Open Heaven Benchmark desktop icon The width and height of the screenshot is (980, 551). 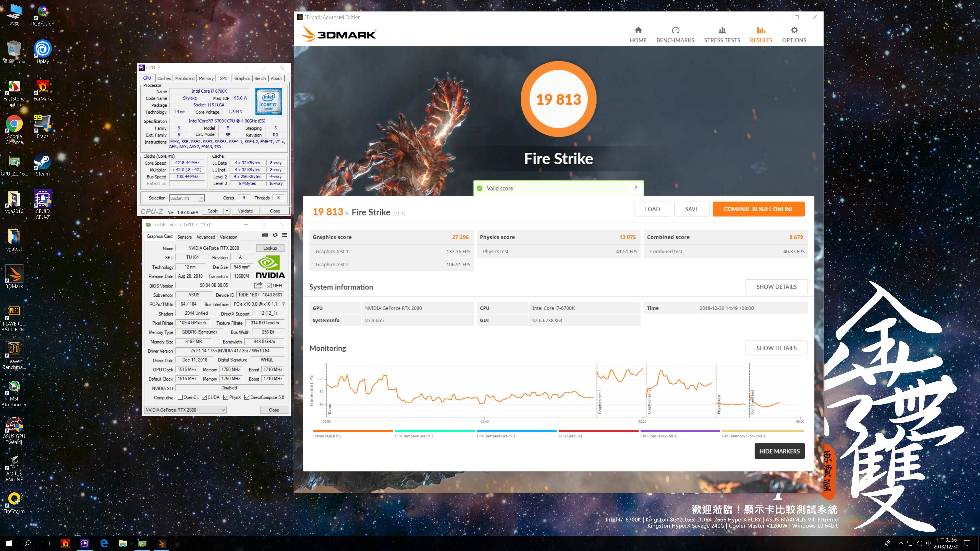[x=14, y=355]
